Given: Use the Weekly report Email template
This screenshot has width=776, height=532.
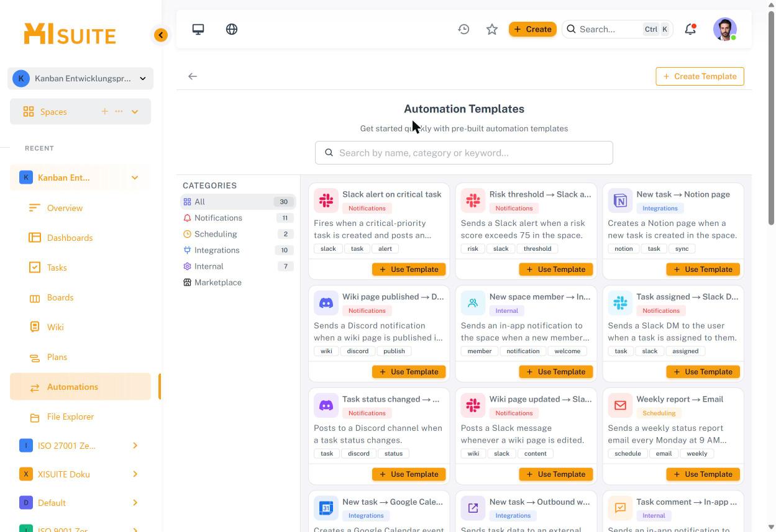Looking at the screenshot, I should click(x=703, y=474).
